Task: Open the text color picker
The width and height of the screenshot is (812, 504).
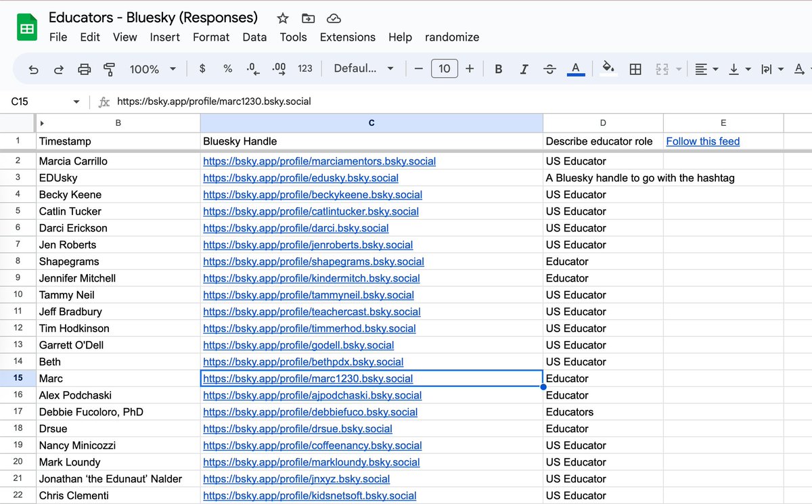Action: coord(576,68)
